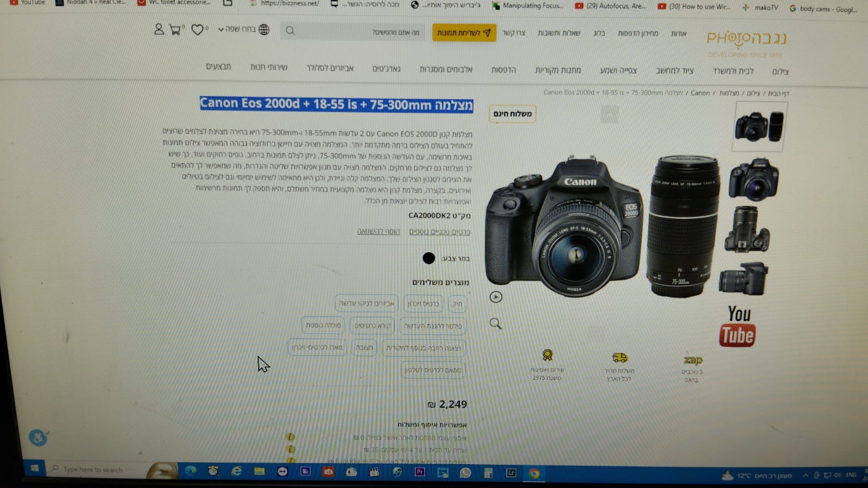Screen dimensions: 868x488
Task: Switch to Google Chrome in taskbar
Action: [534, 473]
